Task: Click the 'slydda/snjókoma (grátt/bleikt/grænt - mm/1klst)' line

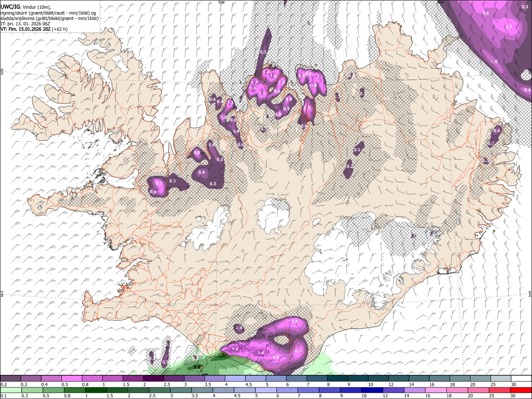Action: click(49, 18)
